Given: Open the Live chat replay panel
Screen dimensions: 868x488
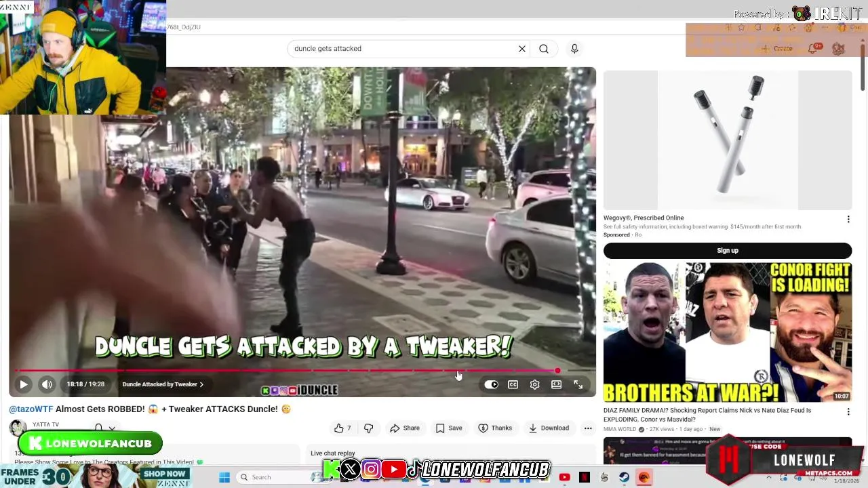Looking at the screenshot, I should pos(333,453).
